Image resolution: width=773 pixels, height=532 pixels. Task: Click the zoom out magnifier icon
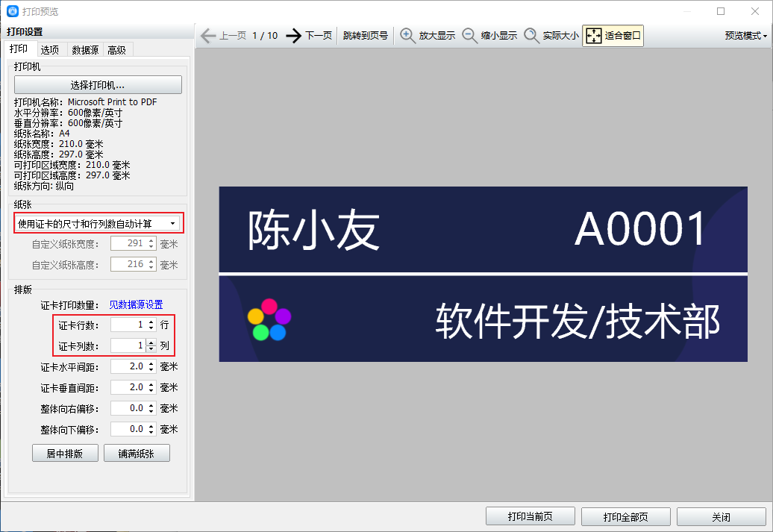pos(470,35)
